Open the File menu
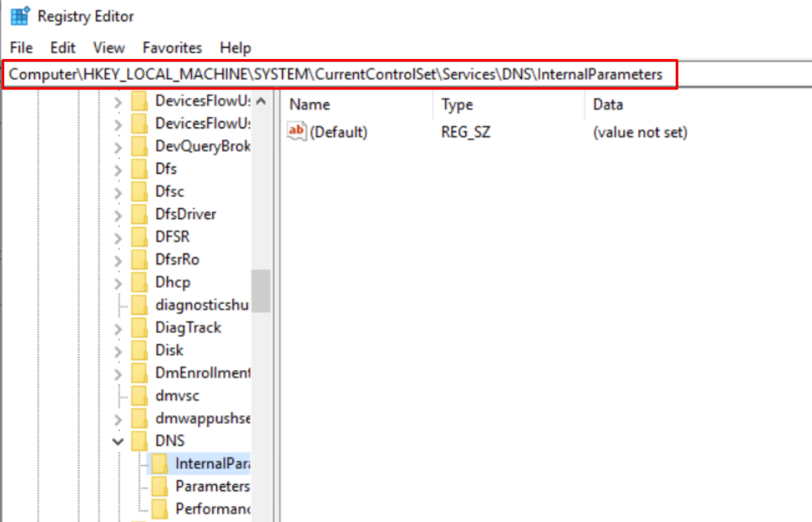This screenshot has width=812, height=522. coord(21,48)
